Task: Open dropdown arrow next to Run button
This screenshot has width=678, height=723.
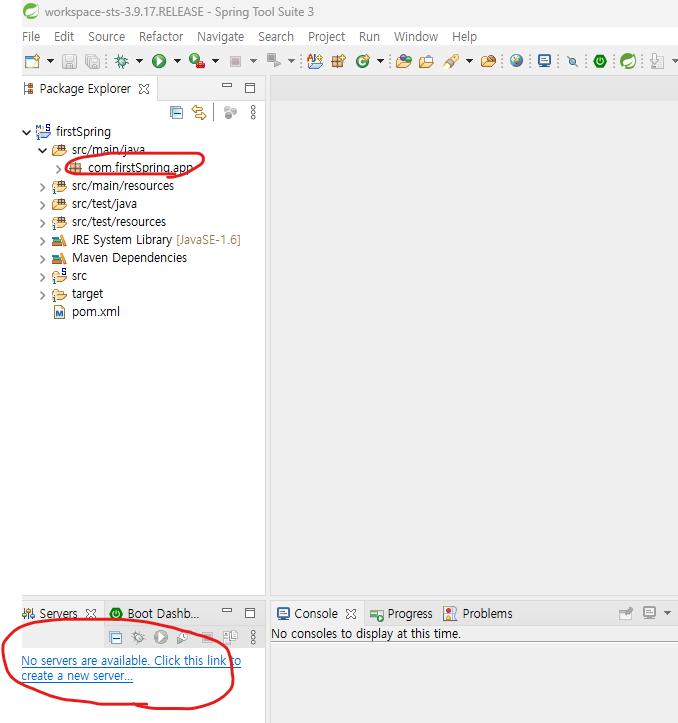Action: (x=177, y=61)
